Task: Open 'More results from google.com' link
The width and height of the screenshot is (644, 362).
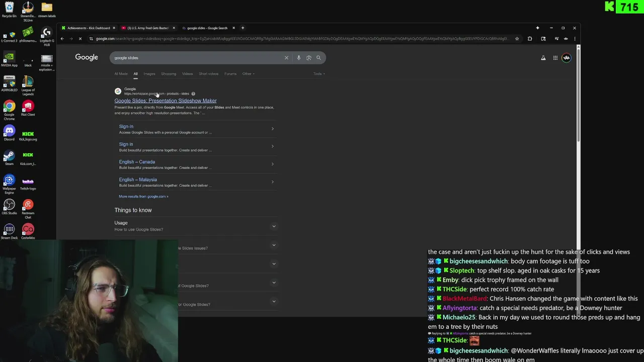Action: click(143, 197)
